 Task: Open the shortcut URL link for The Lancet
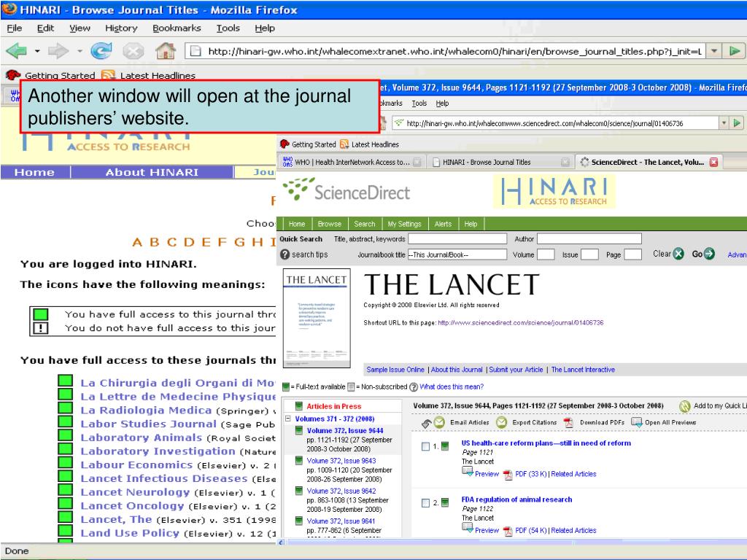click(520, 322)
